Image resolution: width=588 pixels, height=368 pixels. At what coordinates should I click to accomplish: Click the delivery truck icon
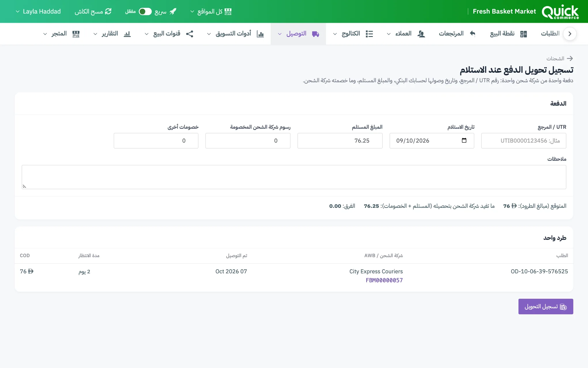pos(316,34)
